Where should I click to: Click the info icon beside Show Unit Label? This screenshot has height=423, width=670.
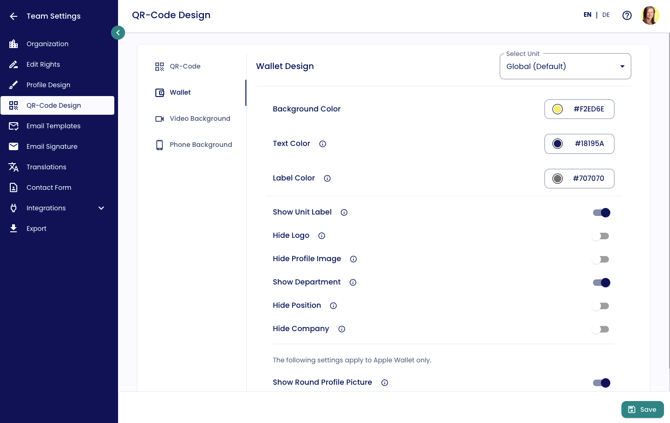344,212
